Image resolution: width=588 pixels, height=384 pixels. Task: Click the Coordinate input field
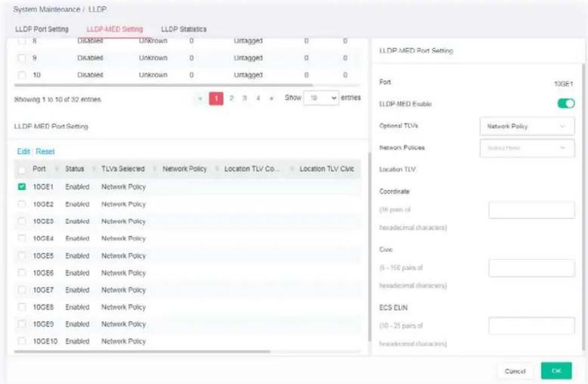pos(531,210)
